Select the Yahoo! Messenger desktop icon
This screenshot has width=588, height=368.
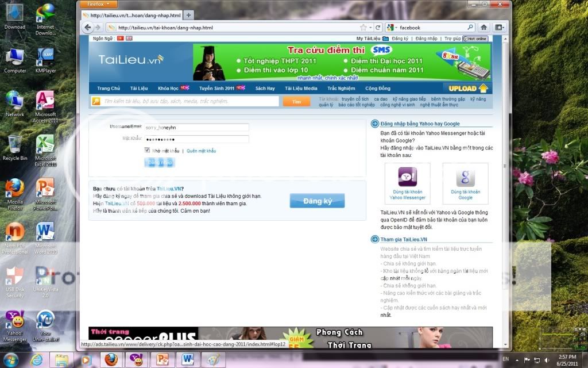[x=15, y=326]
